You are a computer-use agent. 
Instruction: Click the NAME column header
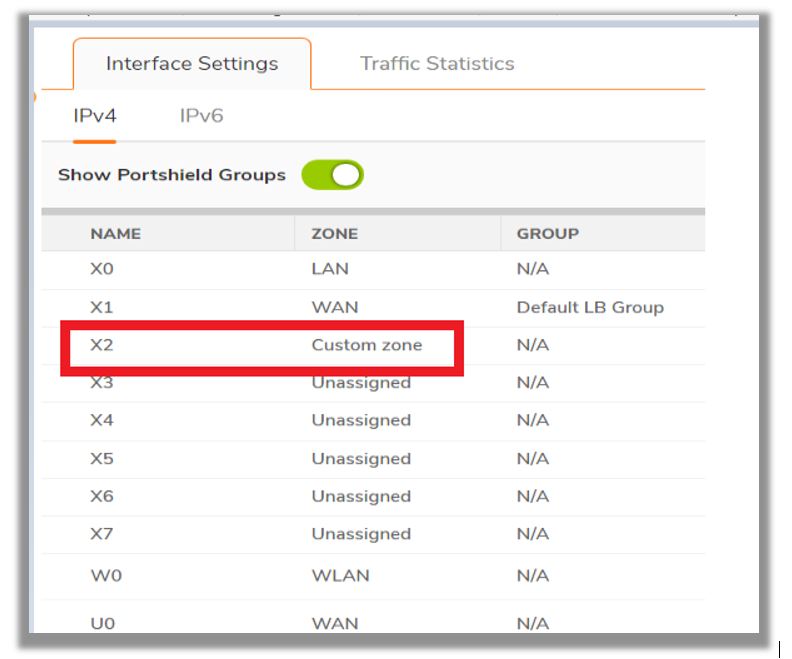coord(116,233)
